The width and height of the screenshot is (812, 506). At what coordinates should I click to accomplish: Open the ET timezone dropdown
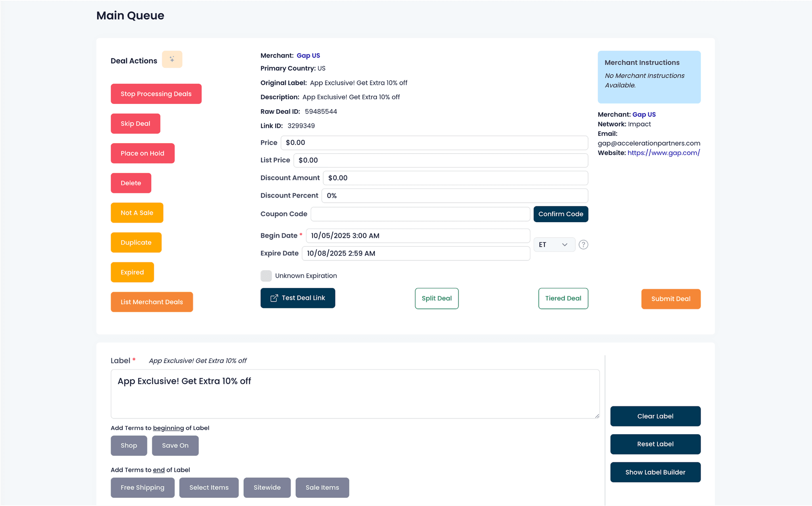(554, 244)
